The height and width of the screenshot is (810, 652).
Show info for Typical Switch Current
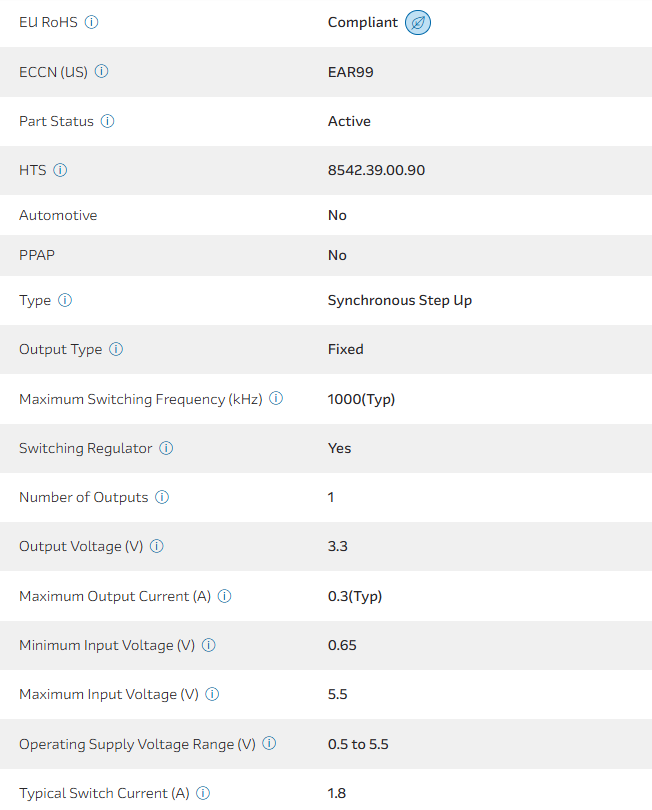203,793
